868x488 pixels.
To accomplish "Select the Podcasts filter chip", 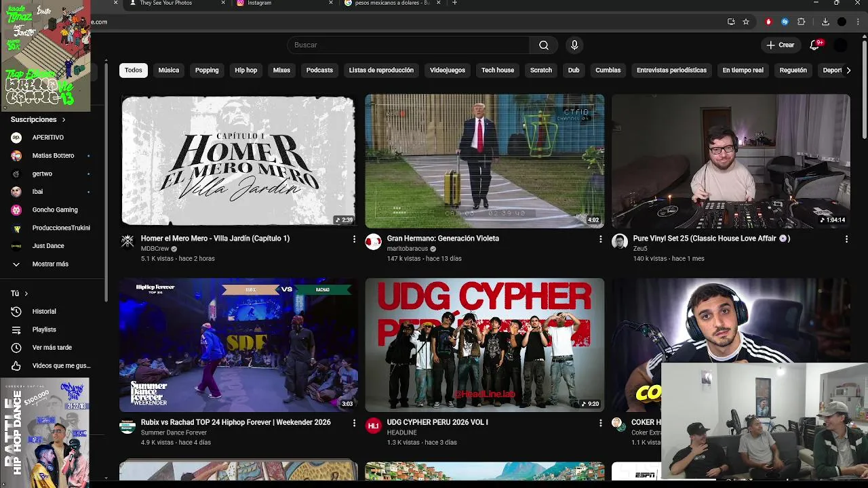I will click(x=319, y=70).
